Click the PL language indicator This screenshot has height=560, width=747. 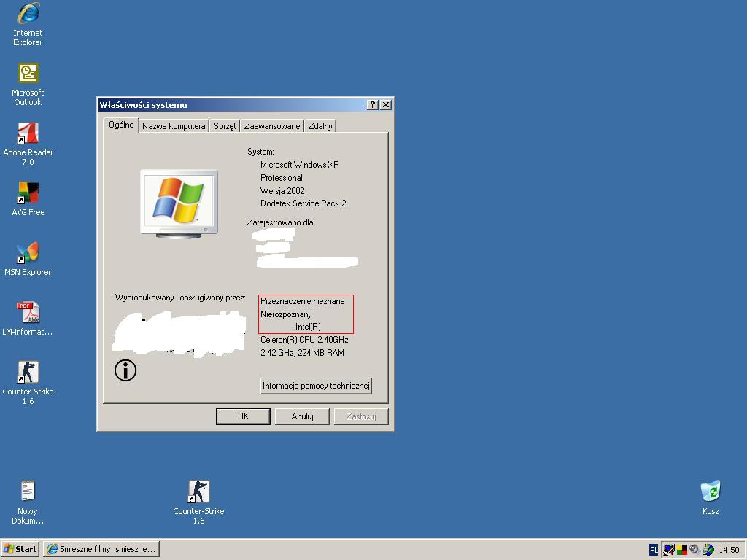click(x=654, y=550)
